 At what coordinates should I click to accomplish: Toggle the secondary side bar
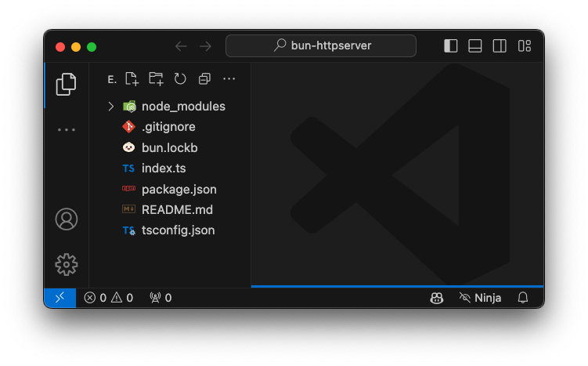[x=499, y=45]
